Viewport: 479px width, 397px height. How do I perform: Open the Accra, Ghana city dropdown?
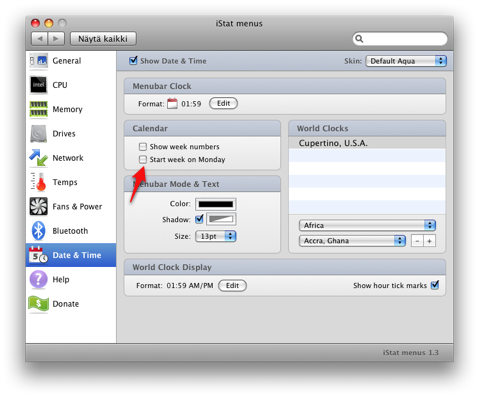[x=352, y=241]
